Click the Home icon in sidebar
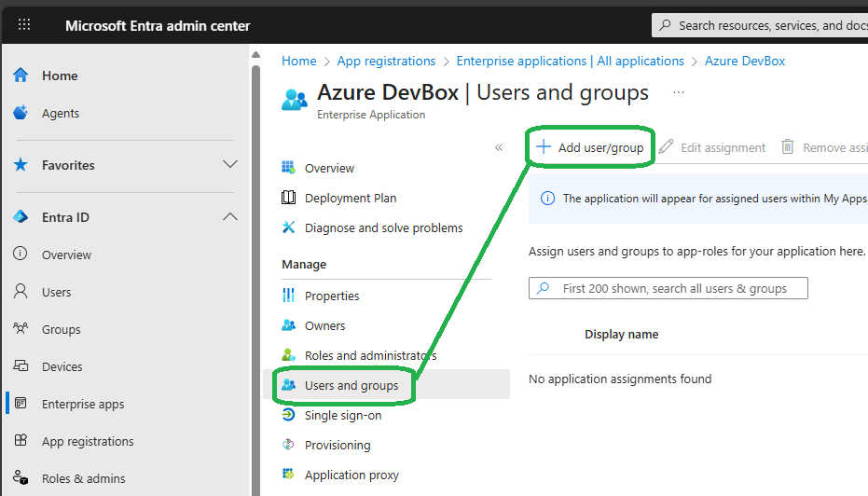The width and height of the screenshot is (868, 496). pos(21,76)
